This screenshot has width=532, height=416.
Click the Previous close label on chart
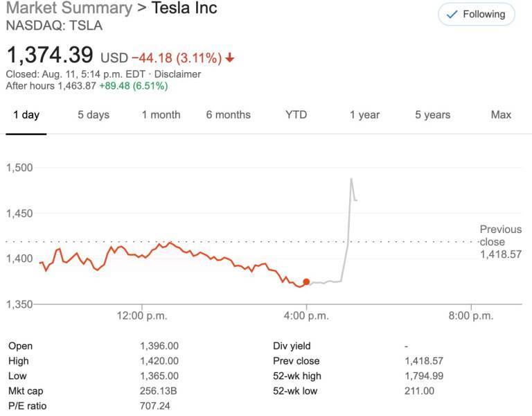[500, 236]
